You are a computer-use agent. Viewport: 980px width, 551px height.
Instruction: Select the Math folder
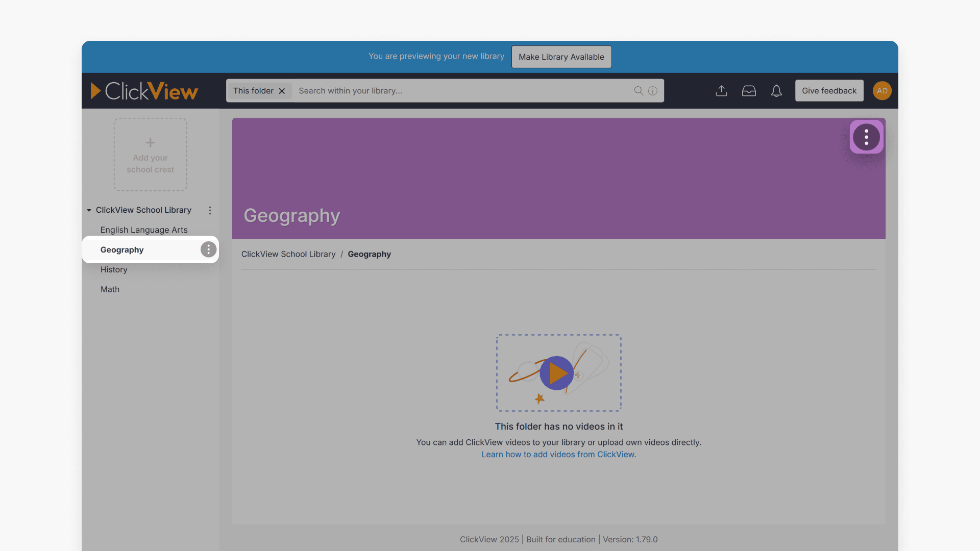pos(110,289)
